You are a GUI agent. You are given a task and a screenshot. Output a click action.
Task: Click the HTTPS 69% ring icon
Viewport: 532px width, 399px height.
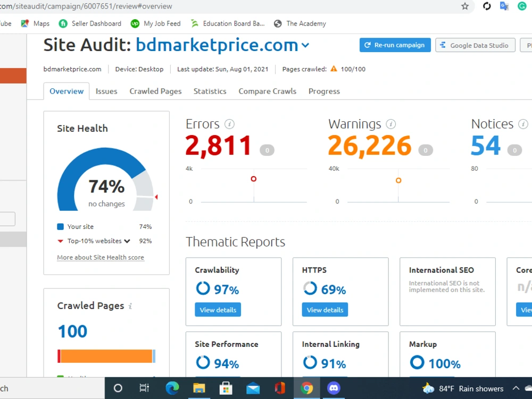click(310, 288)
